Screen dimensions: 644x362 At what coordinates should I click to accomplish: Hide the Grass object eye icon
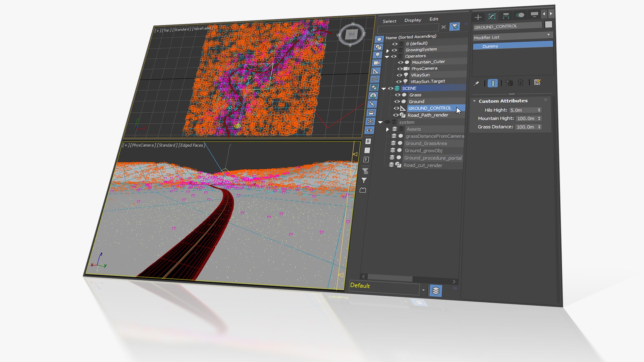point(398,95)
